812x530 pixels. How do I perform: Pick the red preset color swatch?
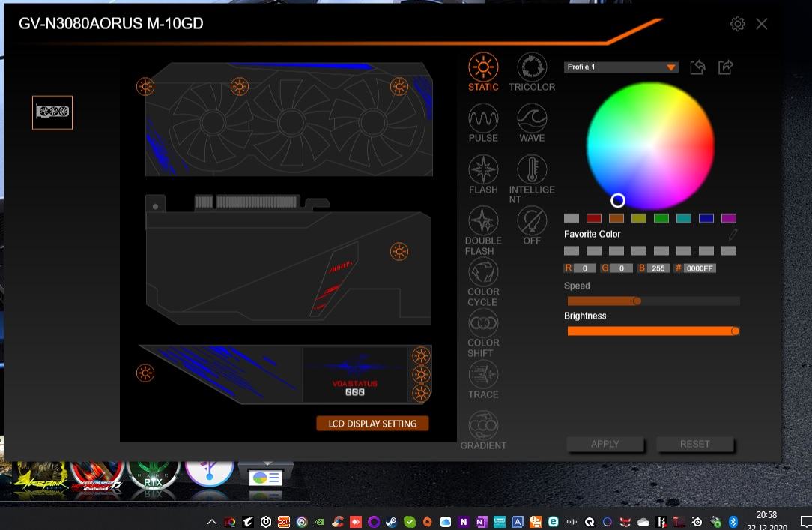tap(594, 218)
